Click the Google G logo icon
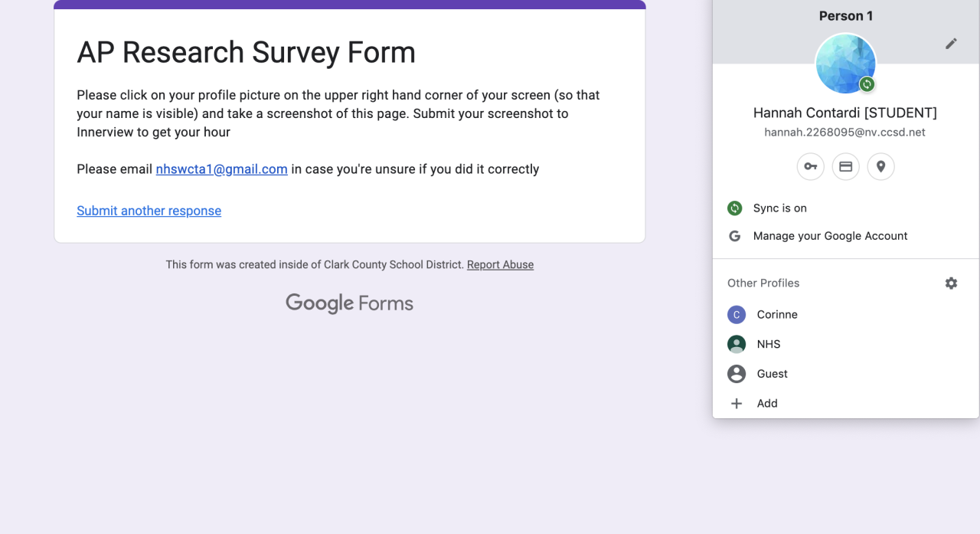The width and height of the screenshot is (980, 534). (734, 236)
